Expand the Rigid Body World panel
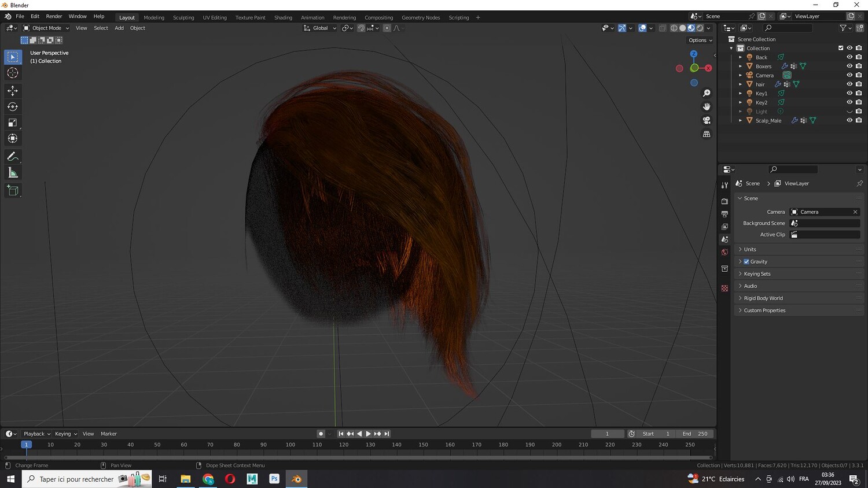This screenshot has width=868, height=488. pos(763,298)
